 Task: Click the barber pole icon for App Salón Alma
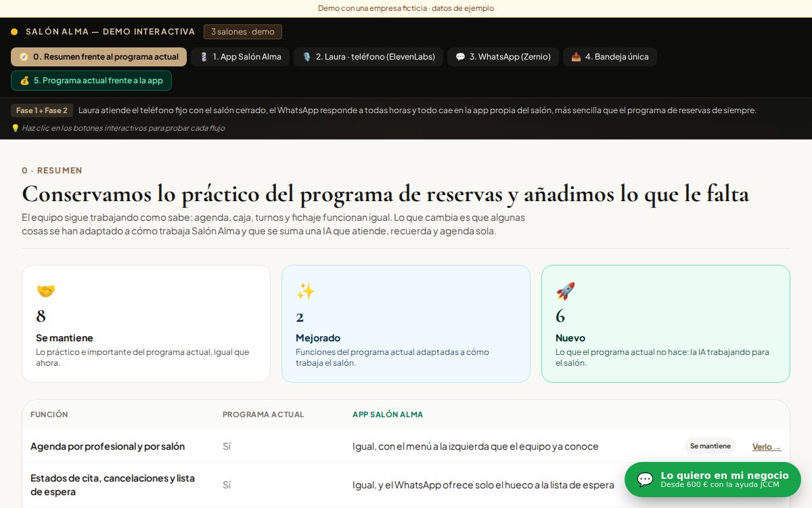(204, 57)
